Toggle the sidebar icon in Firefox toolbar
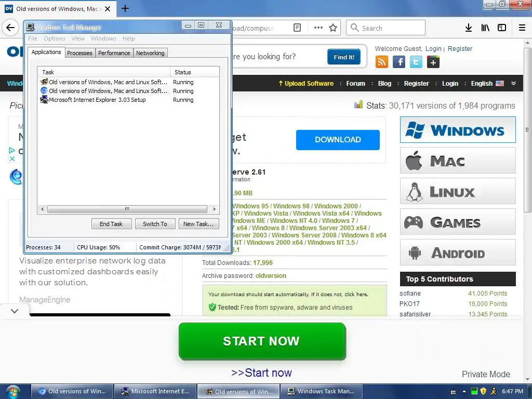 click(x=501, y=28)
